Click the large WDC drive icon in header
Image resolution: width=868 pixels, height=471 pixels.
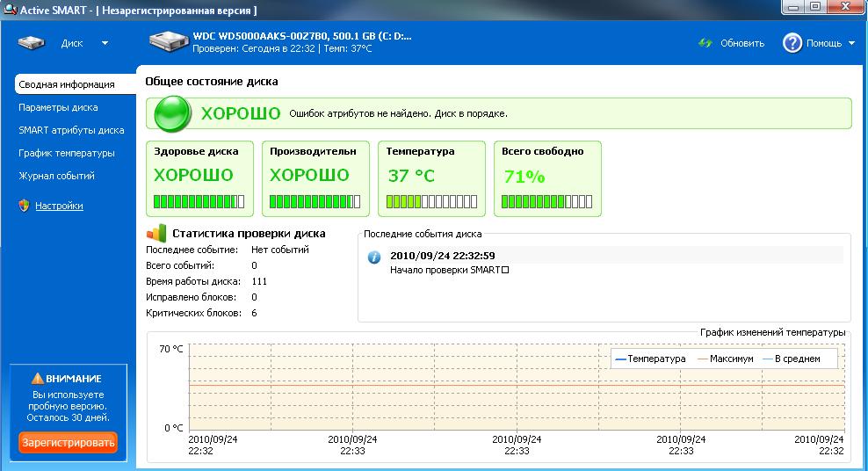(x=168, y=42)
